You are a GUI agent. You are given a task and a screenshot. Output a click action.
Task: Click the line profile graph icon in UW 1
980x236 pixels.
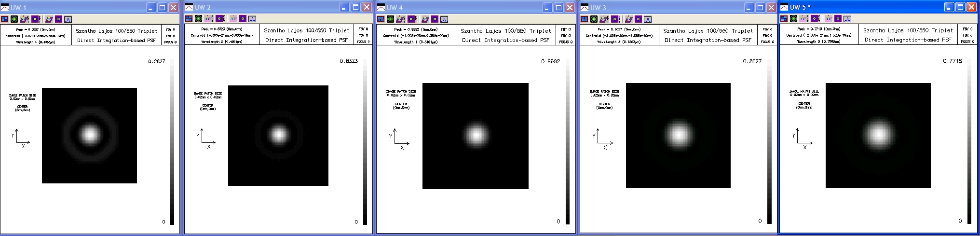click(x=68, y=19)
